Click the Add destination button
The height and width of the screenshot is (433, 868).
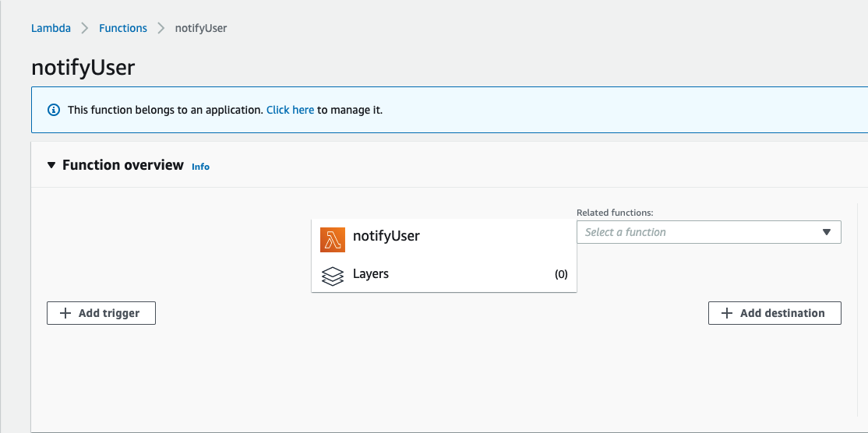[x=774, y=313]
